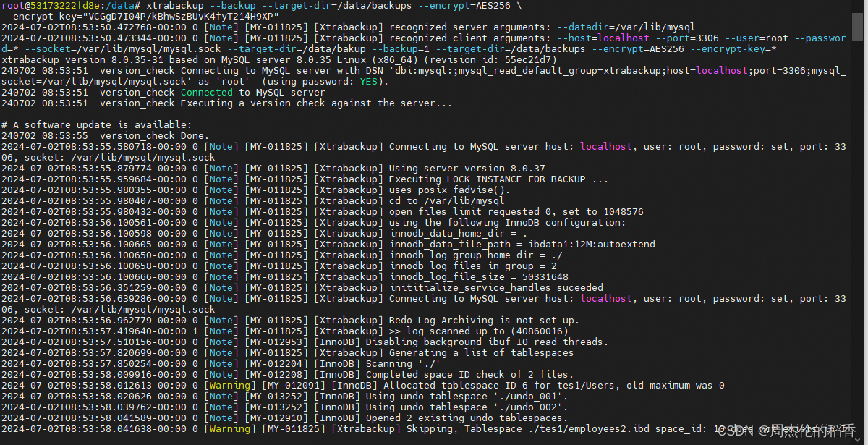Click 'Opened 2 existing undo tablespaces.' message
This screenshot has height=445, width=868.
click(467, 418)
